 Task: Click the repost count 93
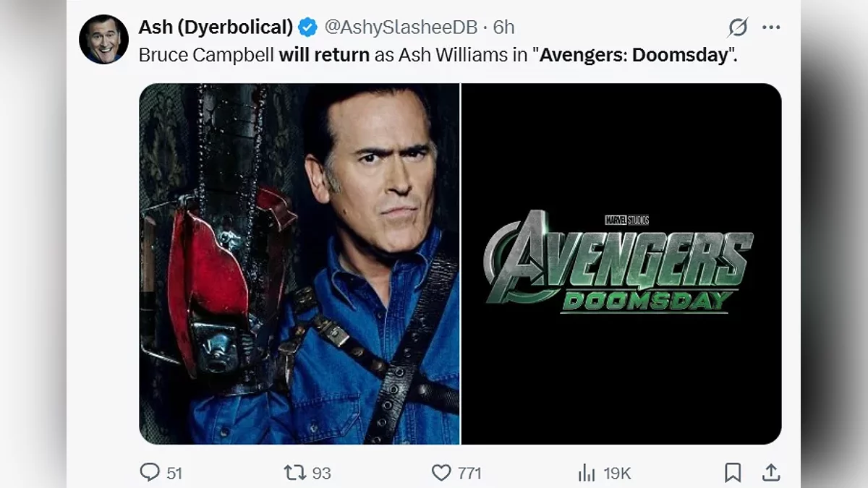click(x=321, y=474)
